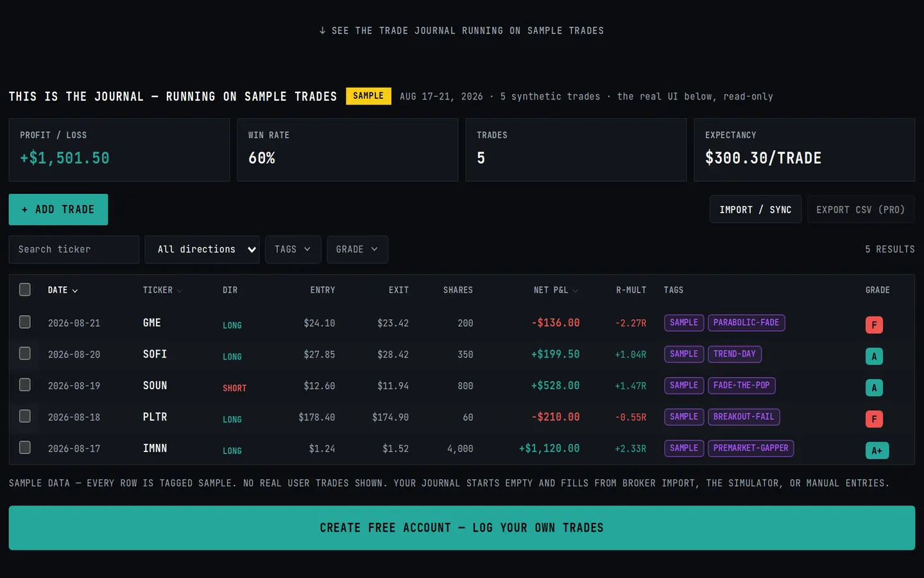
Task: Click the SAMPLE tag in GME row
Action: pyautogui.click(x=684, y=322)
